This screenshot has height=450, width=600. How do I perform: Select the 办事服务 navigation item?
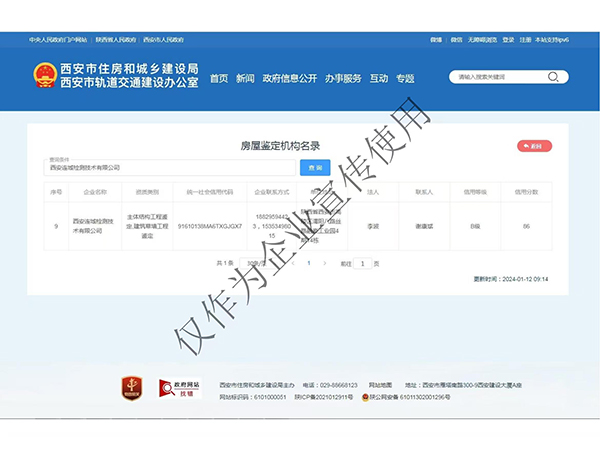click(x=343, y=78)
